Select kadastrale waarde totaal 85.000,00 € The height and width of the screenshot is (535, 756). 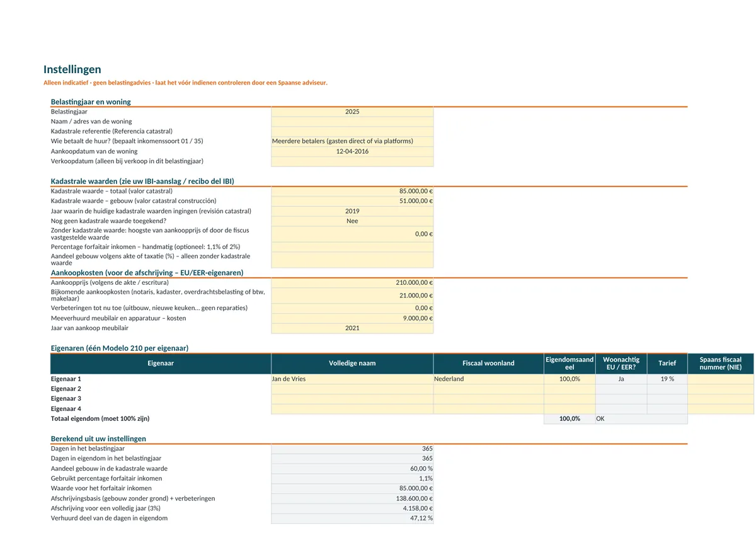(x=352, y=191)
